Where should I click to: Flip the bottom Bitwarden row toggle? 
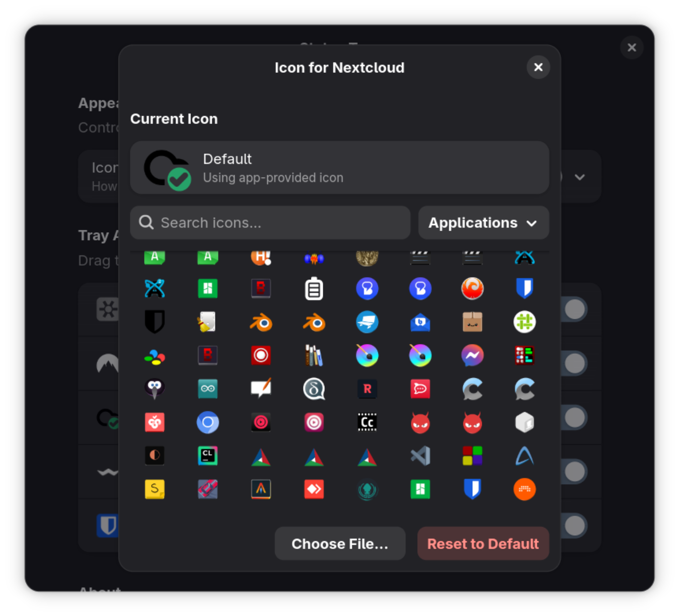click(575, 525)
